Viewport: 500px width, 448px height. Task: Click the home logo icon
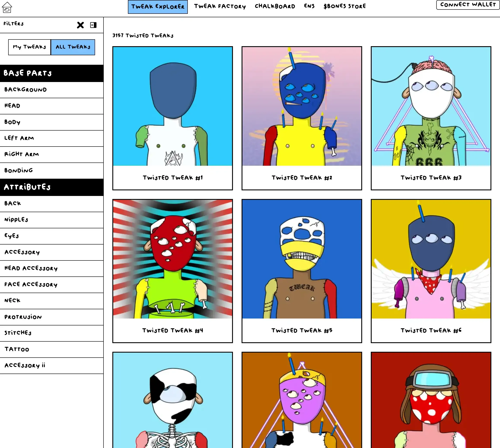pos(7,7)
